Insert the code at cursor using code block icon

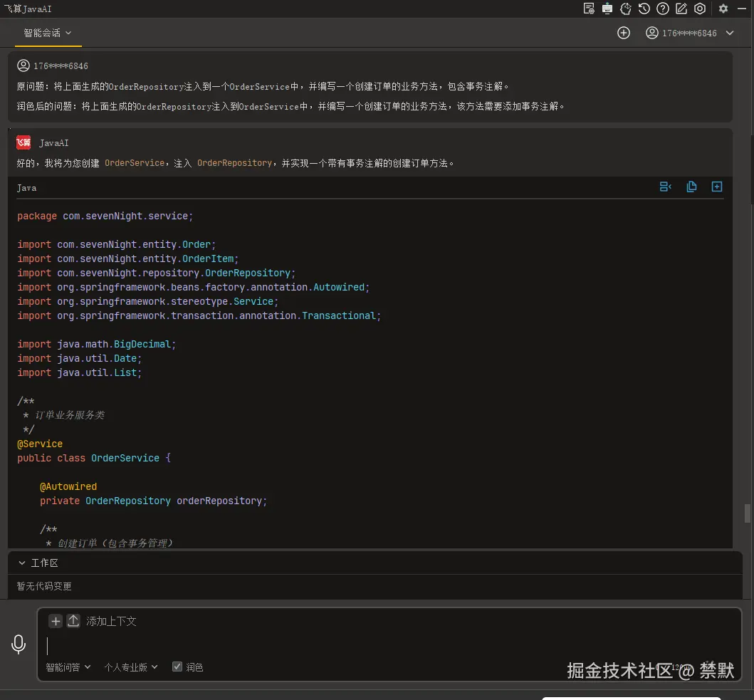(666, 187)
